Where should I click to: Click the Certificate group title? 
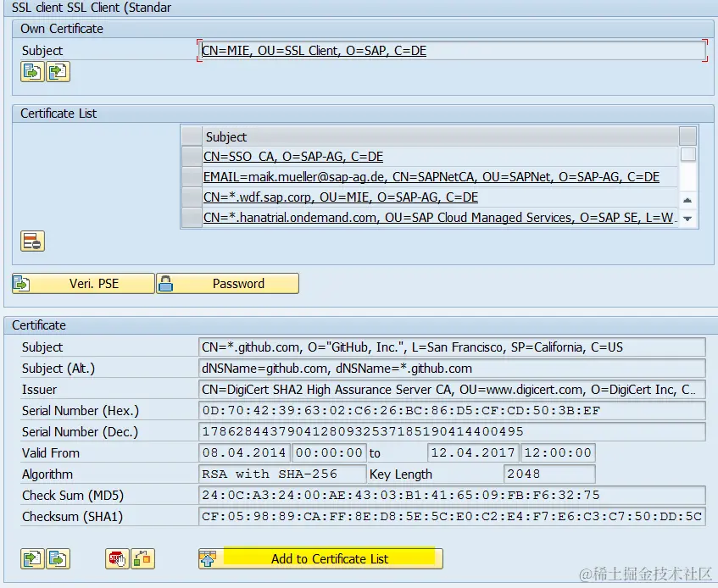[x=39, y=325]
